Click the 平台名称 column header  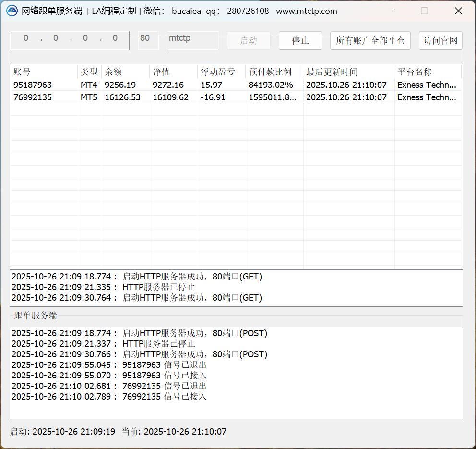click(427, 72)
